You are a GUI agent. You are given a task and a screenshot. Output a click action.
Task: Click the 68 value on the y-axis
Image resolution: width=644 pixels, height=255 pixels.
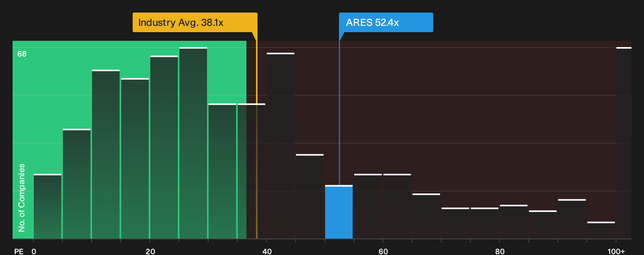22,54
